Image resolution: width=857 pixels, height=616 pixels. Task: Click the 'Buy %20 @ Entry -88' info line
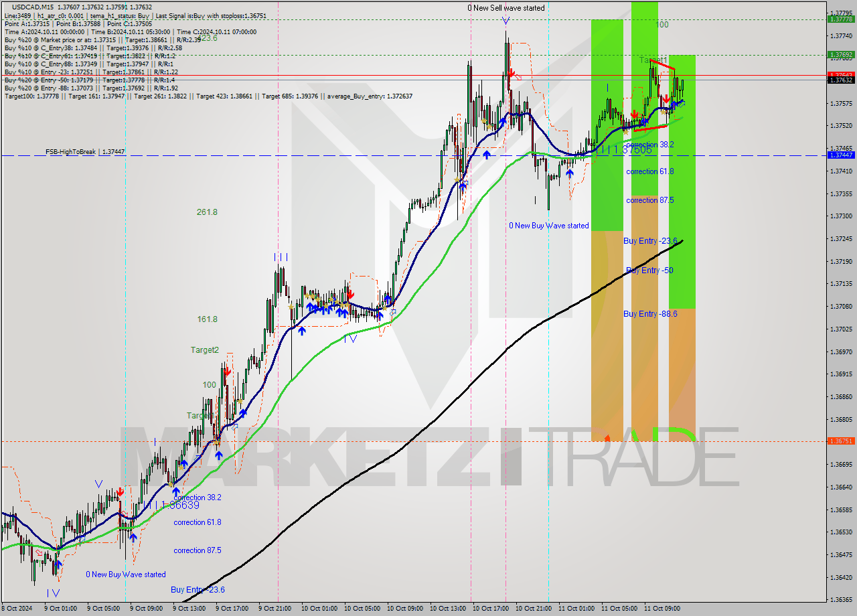(x=91, y=88)
